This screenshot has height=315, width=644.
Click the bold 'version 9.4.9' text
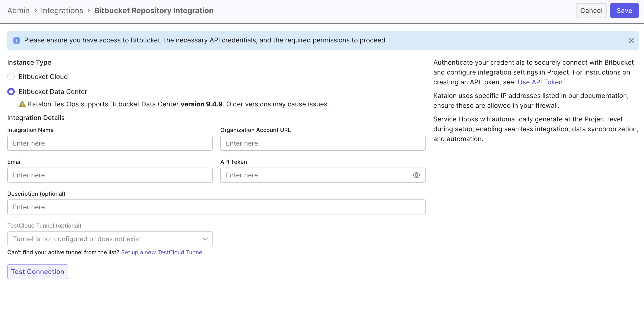pos(201,104)
